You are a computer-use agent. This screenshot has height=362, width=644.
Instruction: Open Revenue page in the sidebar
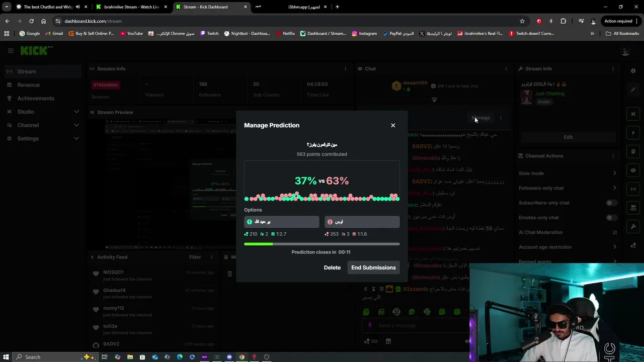43,85
